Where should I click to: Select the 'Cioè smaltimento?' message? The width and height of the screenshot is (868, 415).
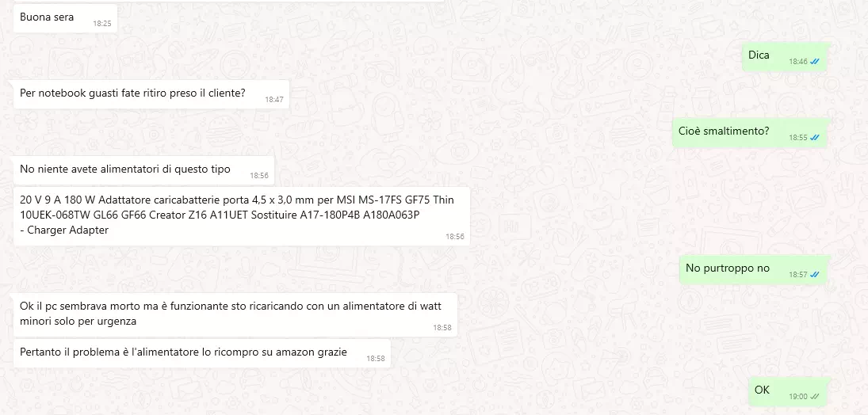click(x=750, y=133)
